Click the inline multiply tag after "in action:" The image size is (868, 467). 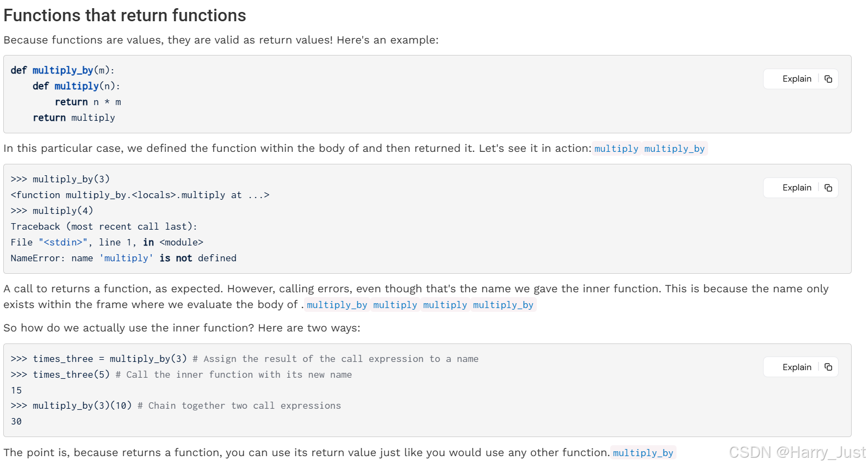pyautogui.click(x=616, y=149)
